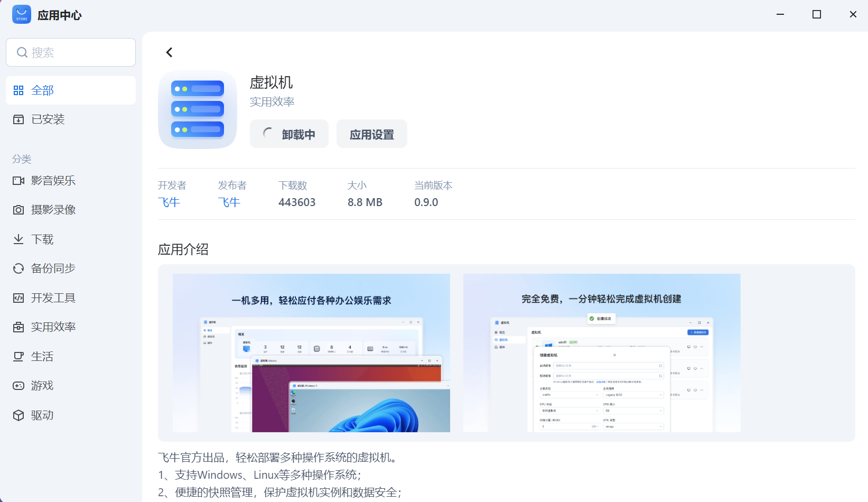The height and width of the screenshot is (502, 868).
Task: Select the 下载 category
Action: coord(42,239)
